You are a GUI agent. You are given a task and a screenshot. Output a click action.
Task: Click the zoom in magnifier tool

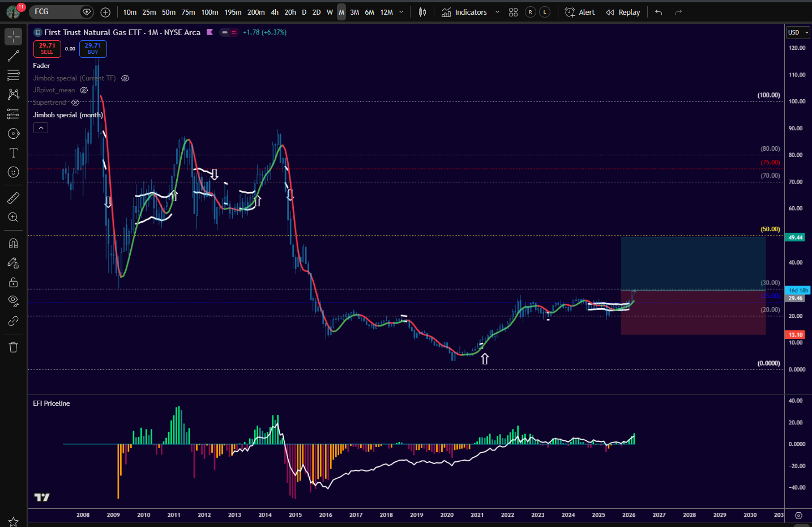[x=14, y=218]
